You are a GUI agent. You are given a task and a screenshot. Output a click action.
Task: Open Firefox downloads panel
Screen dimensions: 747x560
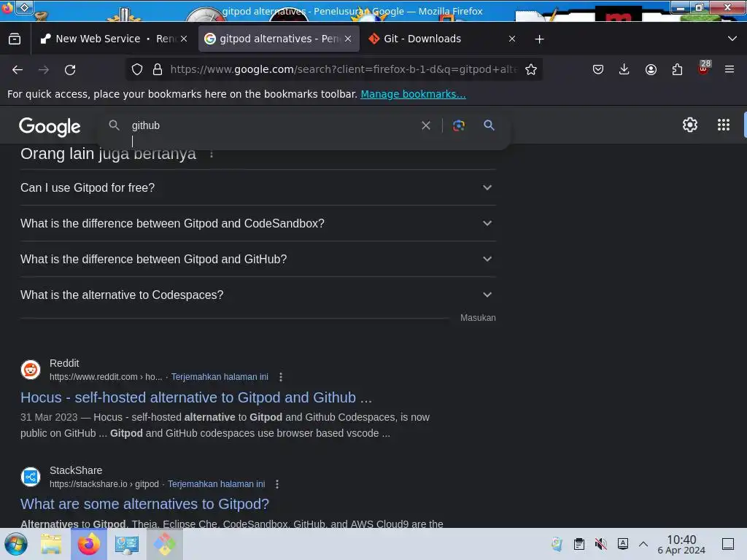pyautogui.click(x=624, y=69)
